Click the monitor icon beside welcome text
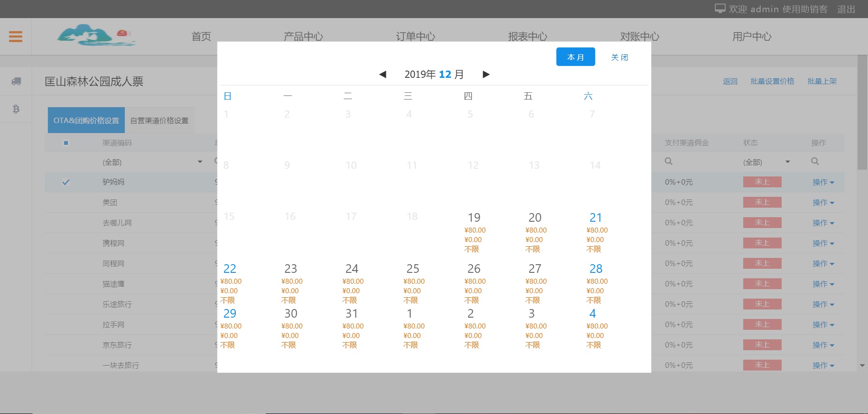Viewport: 868px width, 414px height. click(x=720, y=9)
